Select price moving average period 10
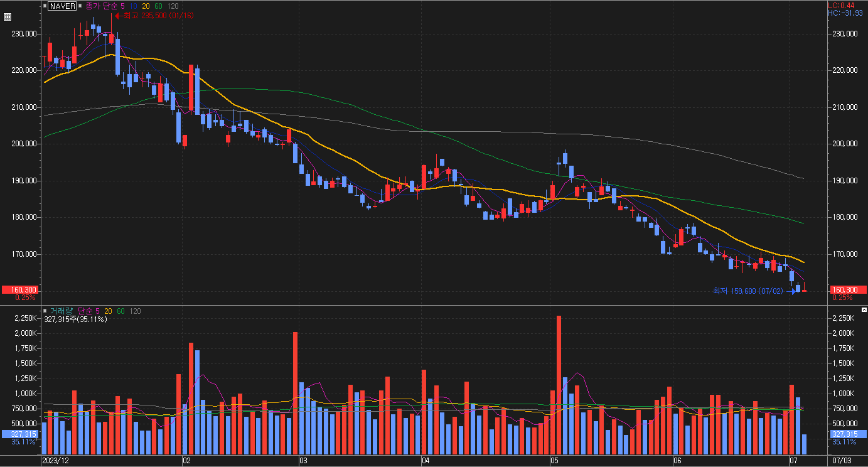This screenshot has height=467, width=868. (134, 6)
